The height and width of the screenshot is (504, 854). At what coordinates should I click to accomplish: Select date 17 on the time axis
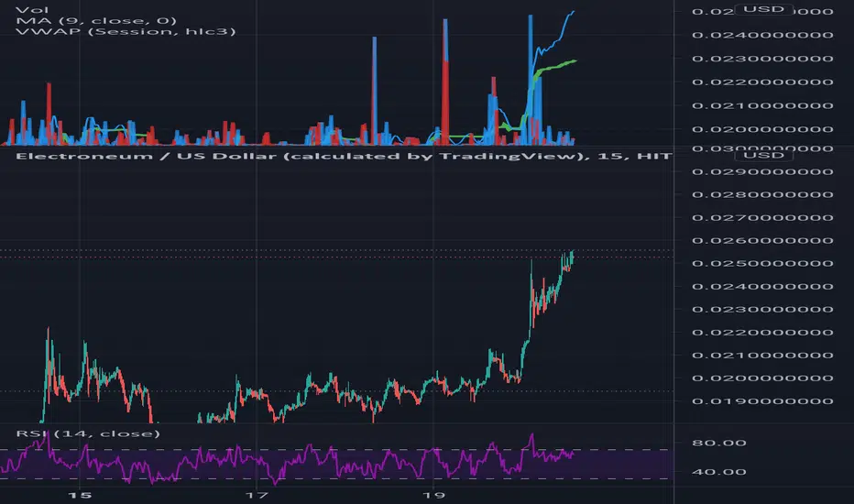pyautogui.click(x=257, y=495)
